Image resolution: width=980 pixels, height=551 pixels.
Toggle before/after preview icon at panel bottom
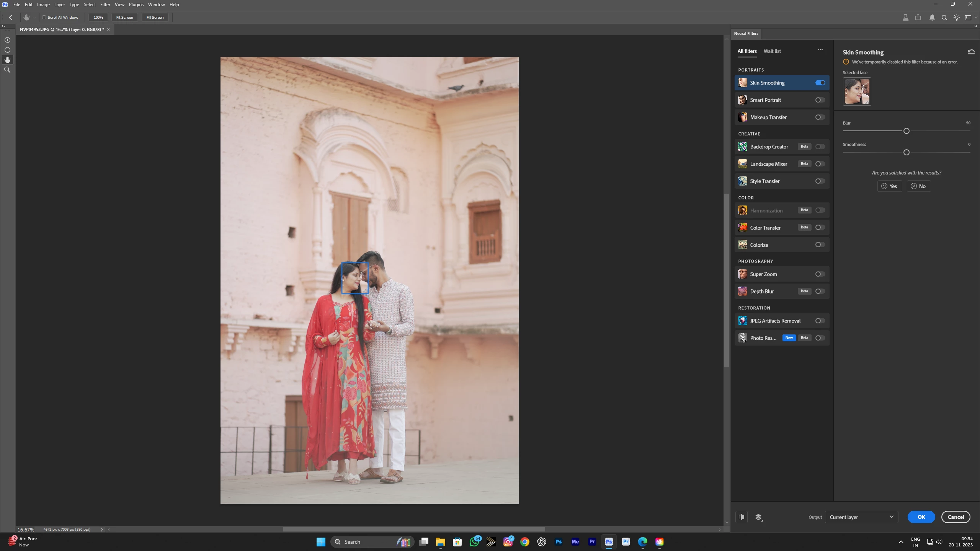click(x=742, y=517)
